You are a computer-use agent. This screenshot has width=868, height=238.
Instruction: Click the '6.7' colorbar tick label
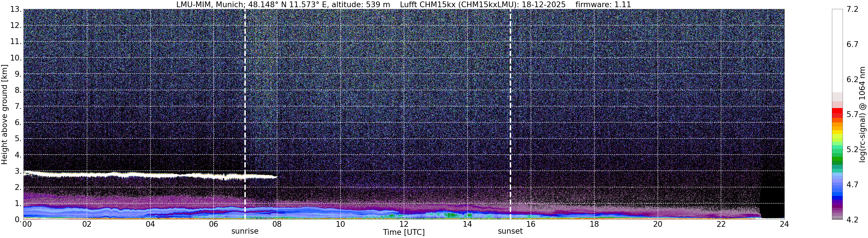coord(852,44)
